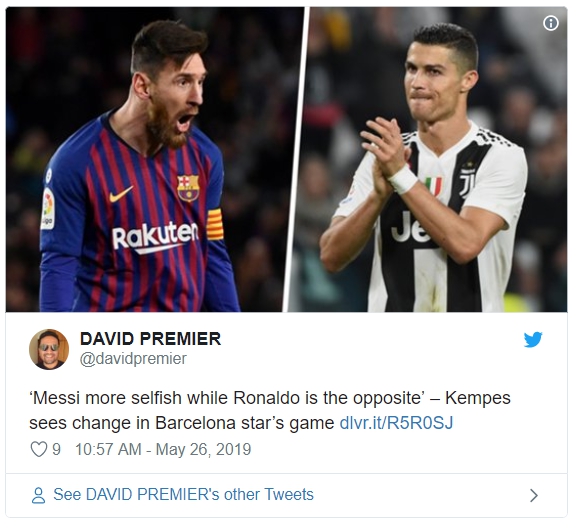Click the tweet text about Kempes
Viewport: 577px width, 530px height.
(270, 410)
